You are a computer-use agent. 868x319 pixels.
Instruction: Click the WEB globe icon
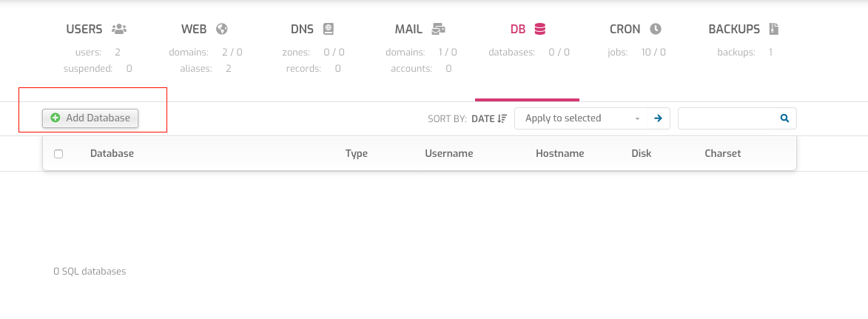pos(222,29)
